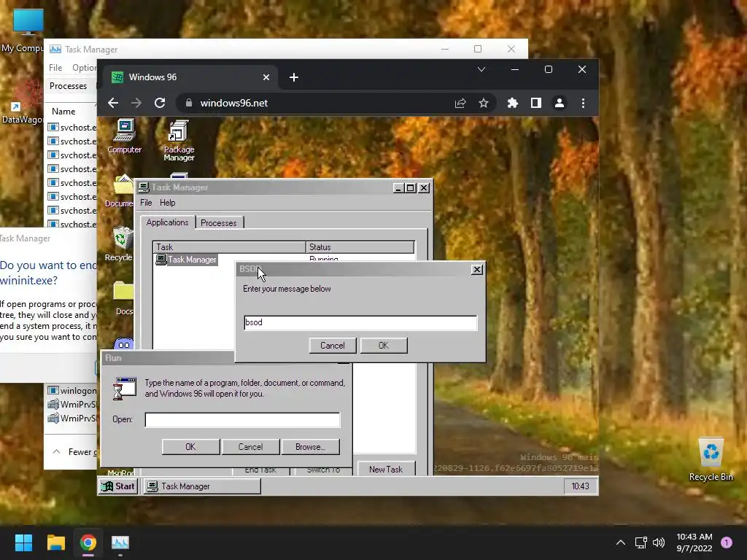Viewport: 747px width, 560px height.
Task: Open Chrome profile avatar
Action: point(560,103)
